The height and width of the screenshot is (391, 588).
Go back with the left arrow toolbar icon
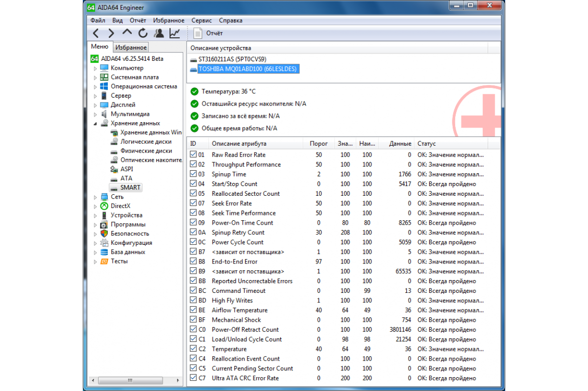96,33
